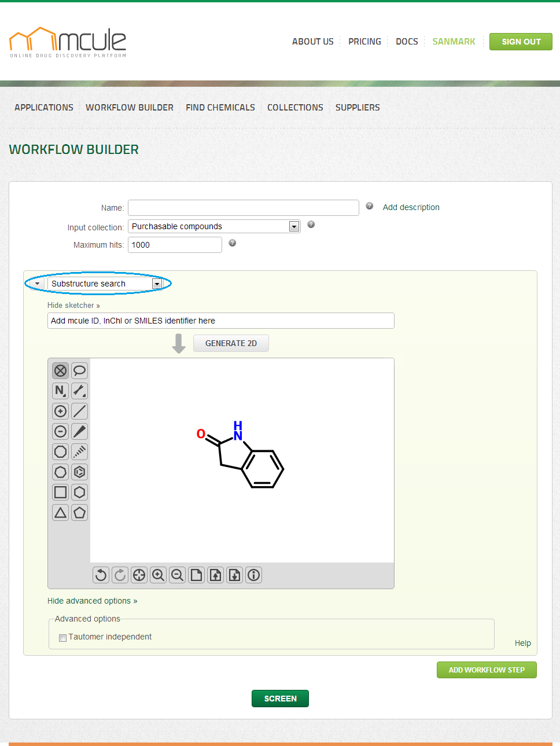Open the Substructure search type dropdown
The width and height of the screenshot is (560, 746).
coord(104,284)
